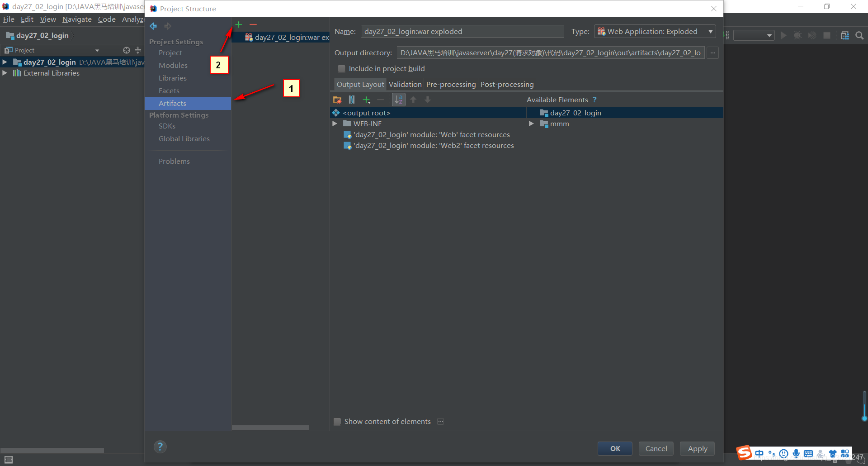Click the Make Project binary icon
Viewport: 868px width, 466px height.
(x=727, y=35)
